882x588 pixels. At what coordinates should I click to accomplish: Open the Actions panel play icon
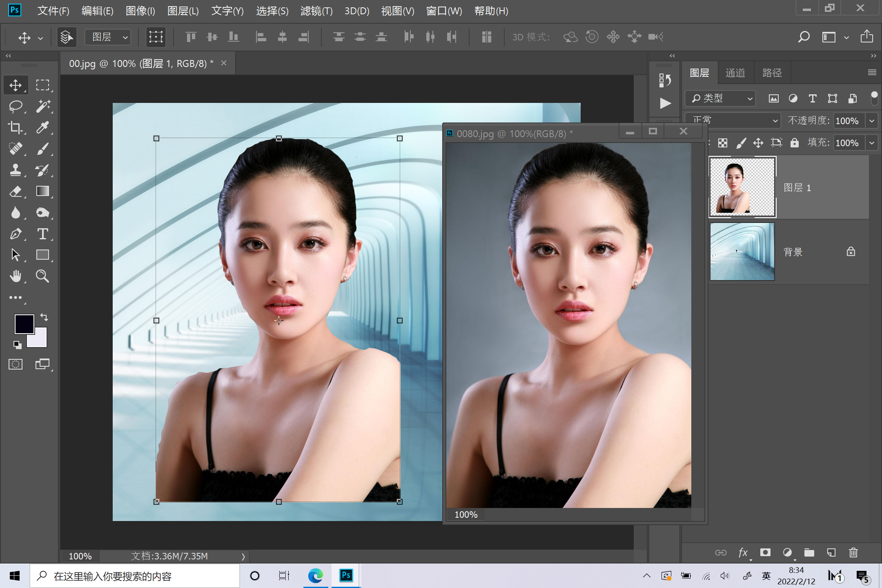665,103
